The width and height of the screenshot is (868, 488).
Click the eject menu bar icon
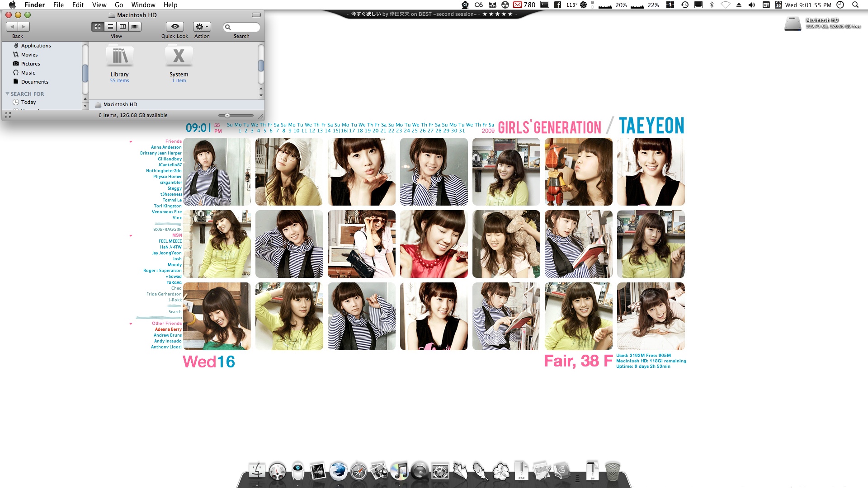click(x=739, y=5)
